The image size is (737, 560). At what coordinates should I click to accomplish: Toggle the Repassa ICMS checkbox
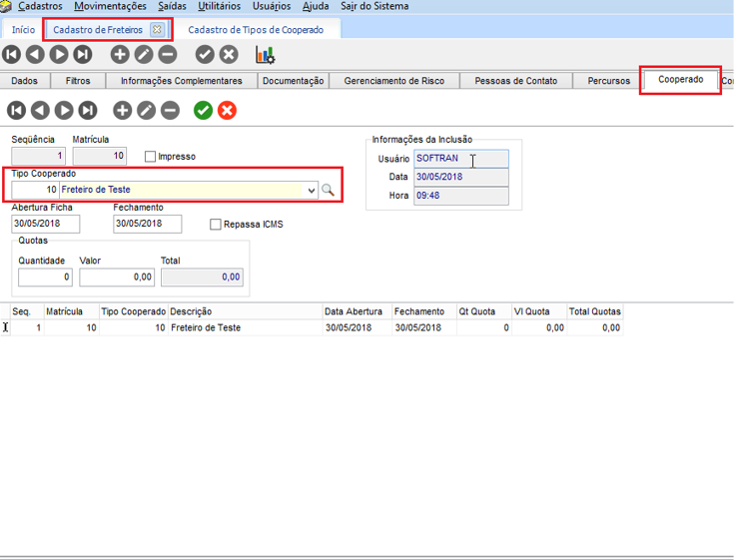pyautogui.click(x=216, y=225)
